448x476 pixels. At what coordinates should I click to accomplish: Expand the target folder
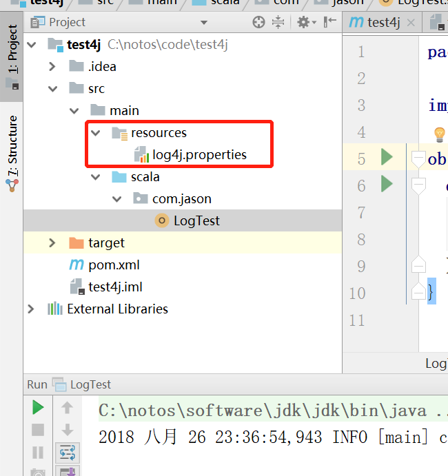tap(52, 243)
